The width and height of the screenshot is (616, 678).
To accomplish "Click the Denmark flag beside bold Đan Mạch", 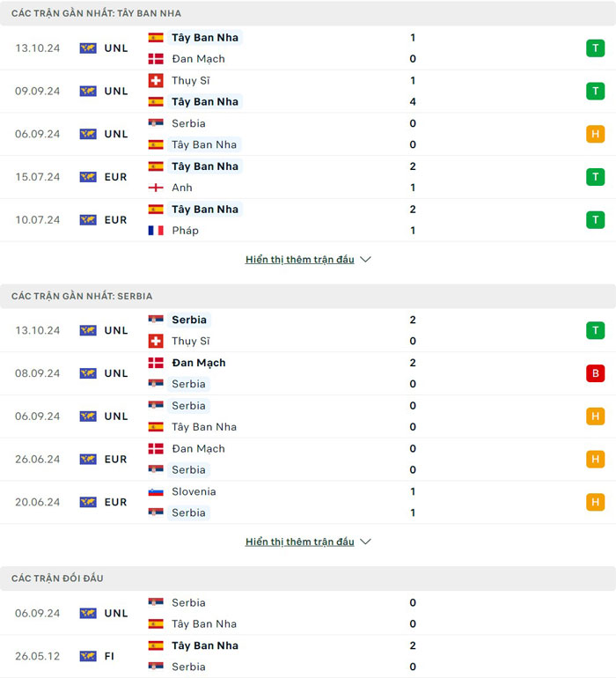I will 156,363.
